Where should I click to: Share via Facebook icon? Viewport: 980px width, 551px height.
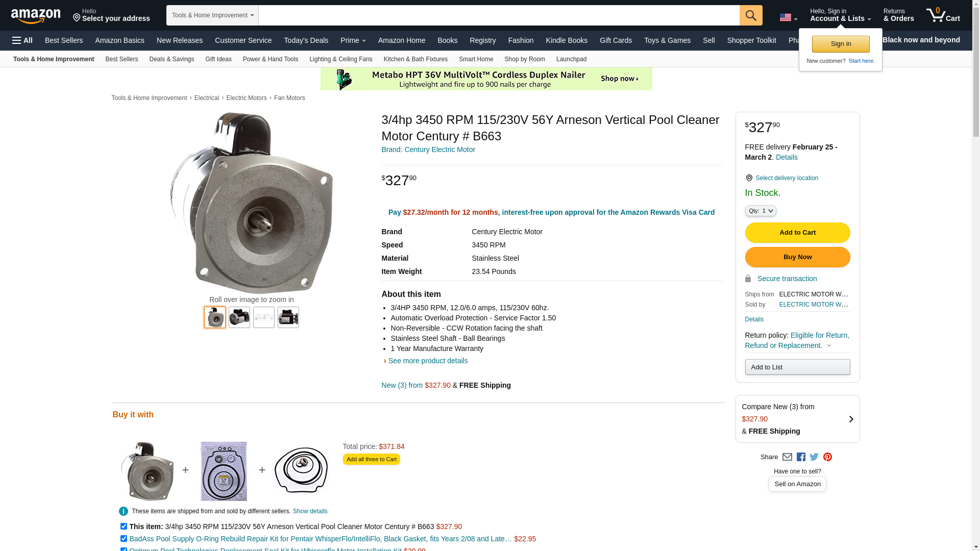801,457
